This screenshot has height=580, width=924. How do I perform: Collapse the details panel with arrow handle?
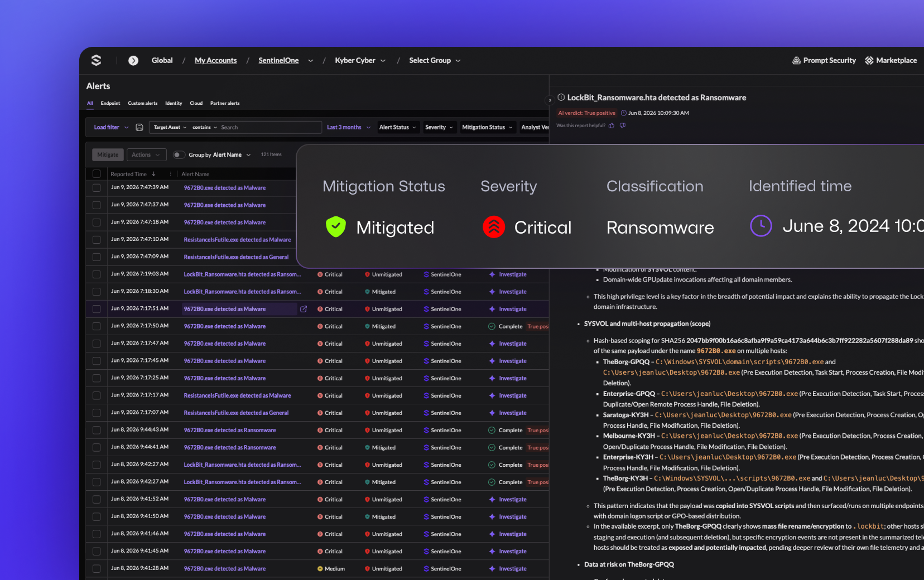point(550,100)
